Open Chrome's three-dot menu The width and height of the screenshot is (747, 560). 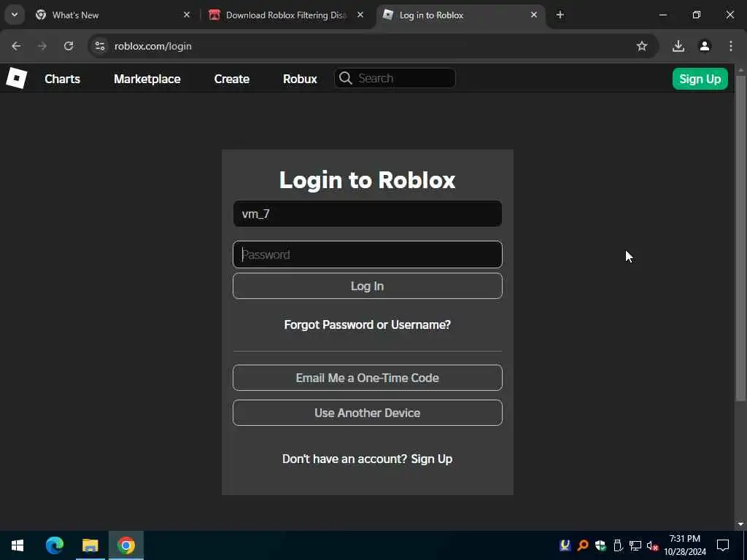731,46
